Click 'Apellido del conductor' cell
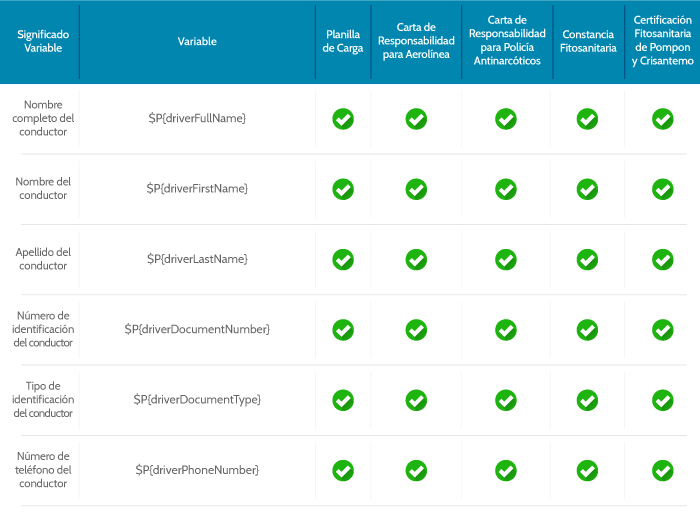 [x=43, y=259]
